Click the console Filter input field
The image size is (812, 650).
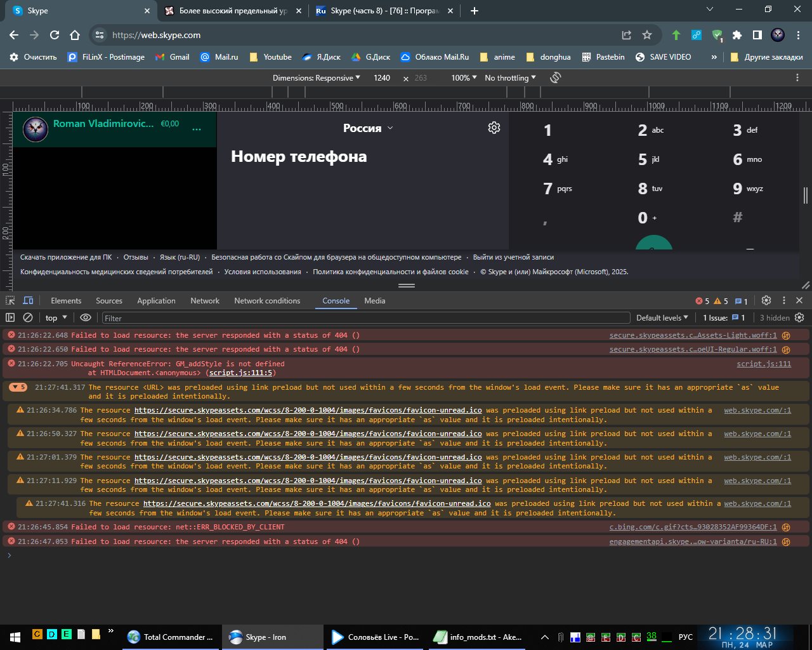click(365, 318)
